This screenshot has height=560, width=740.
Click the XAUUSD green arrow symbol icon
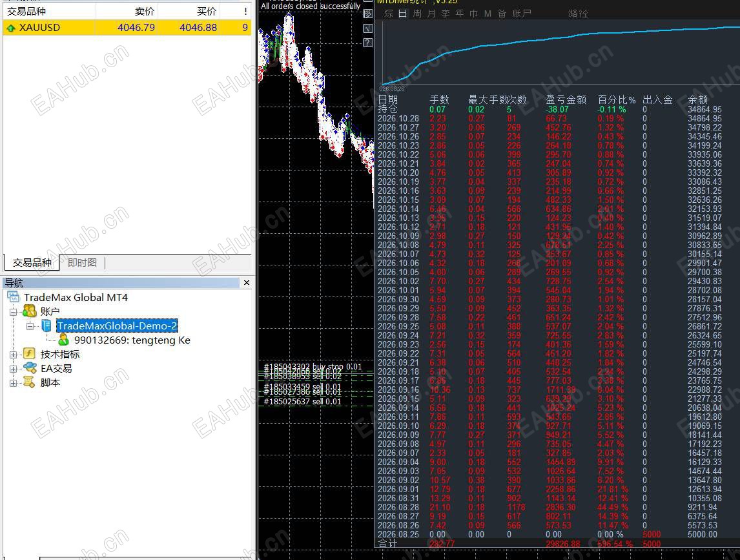10,28
